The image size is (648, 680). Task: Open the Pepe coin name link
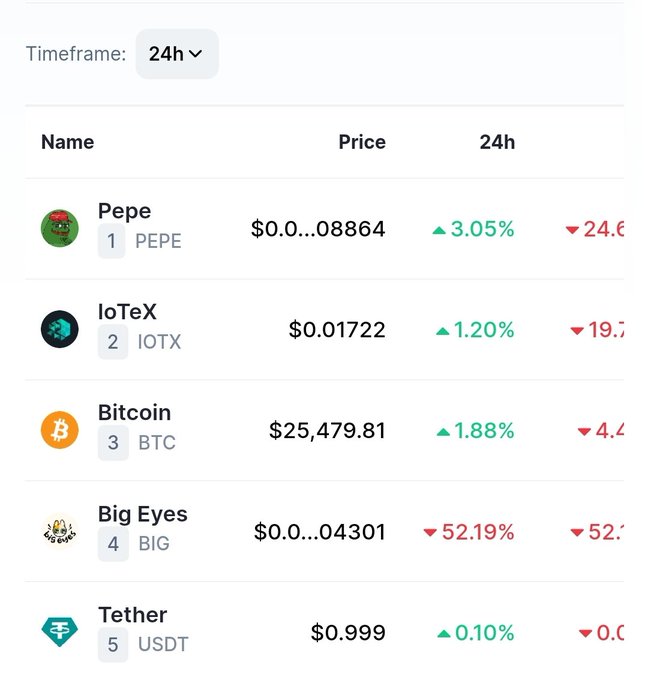click(x=124, y=211)
